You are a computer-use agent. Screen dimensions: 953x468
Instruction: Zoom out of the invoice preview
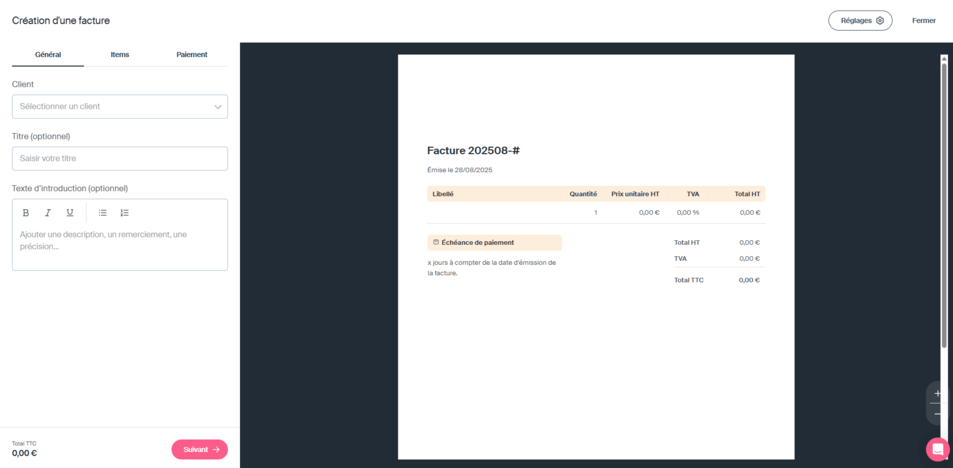click(x=937, y=413)
